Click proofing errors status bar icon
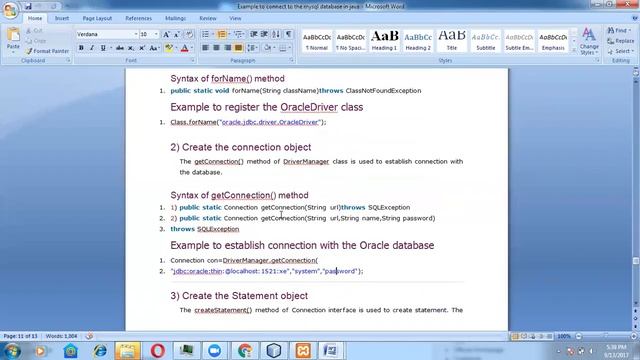The width and height of the screenshot is (640, 360). tap(89, 336)
